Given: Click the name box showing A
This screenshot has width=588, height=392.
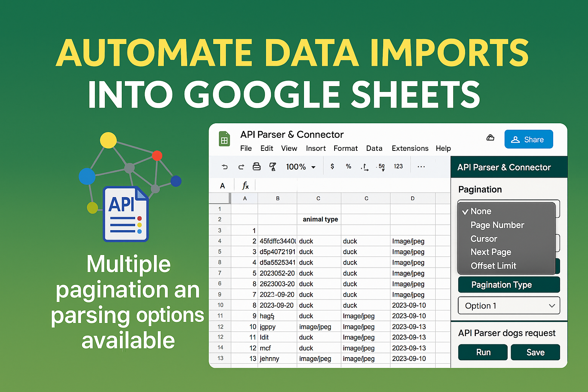Looking at the screenshot, I should pyautogui.click(x=222, y=186).
